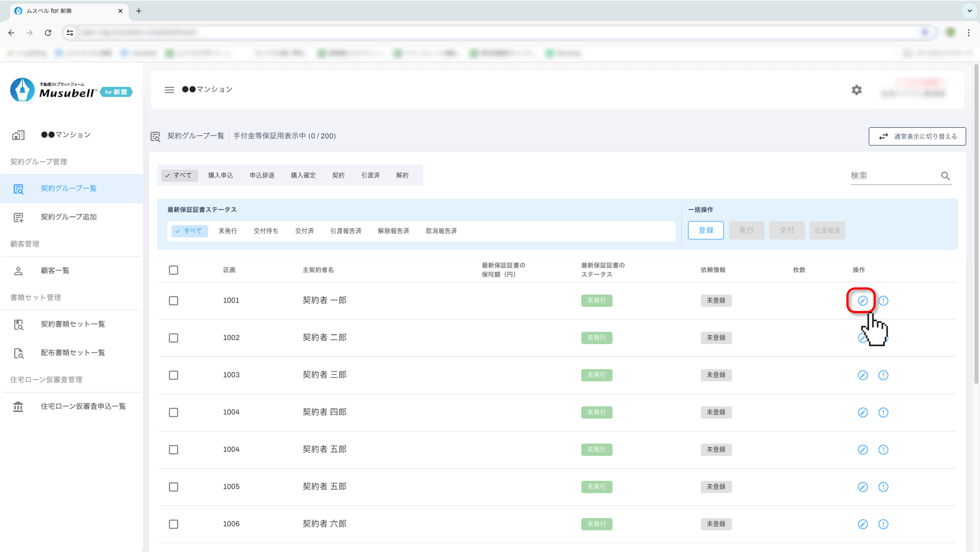Click the edit pencil icon for row 1001

(862, 301)
